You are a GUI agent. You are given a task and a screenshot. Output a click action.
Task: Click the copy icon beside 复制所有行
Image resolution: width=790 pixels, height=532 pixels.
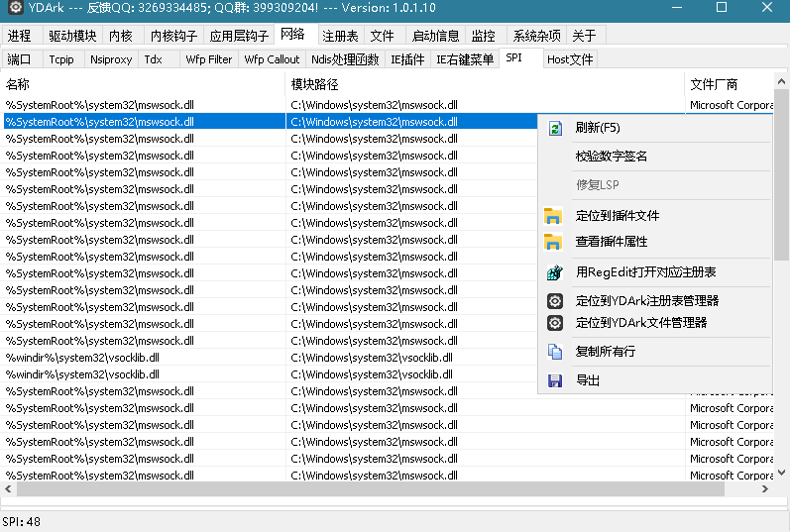pos(555,352)
